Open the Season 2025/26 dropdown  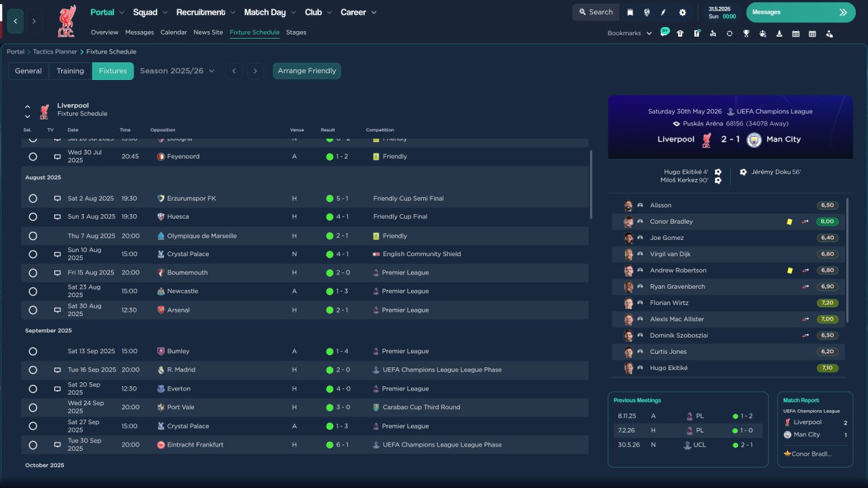pyautogui.click(x=177, y=71)
